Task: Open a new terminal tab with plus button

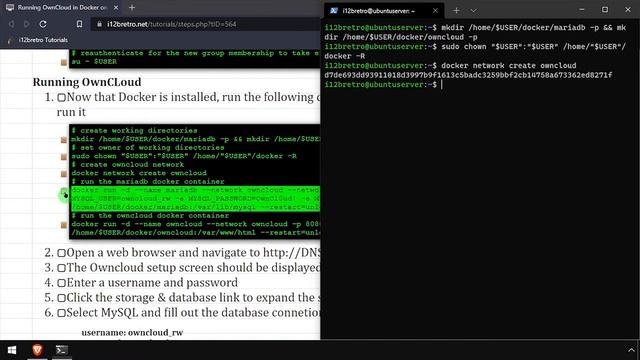Action: tap(456, 11)
